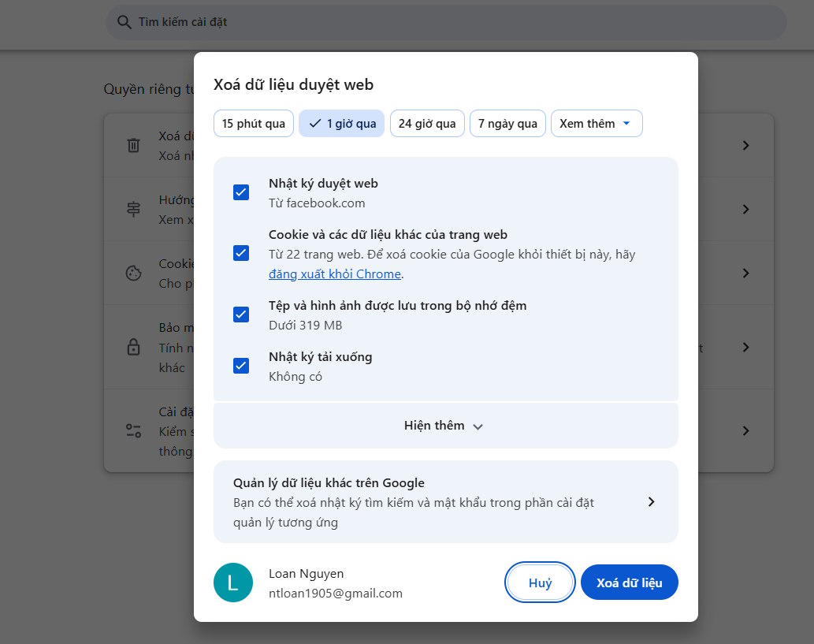Click the Xoá dữ liệu duyệt web dialog title
Image resolution: width=814 pixels, height=644 pixels.
click(x=293, y=84)
